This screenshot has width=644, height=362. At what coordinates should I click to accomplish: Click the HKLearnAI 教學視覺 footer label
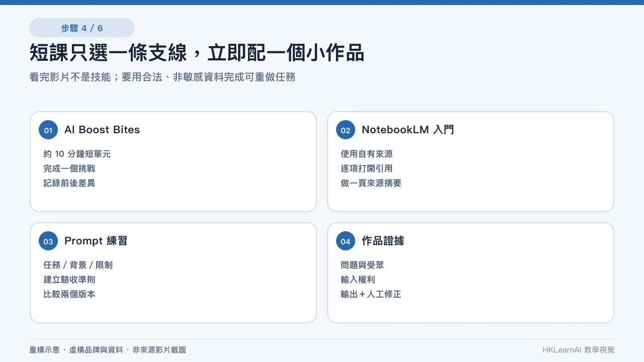click(579, 350)
